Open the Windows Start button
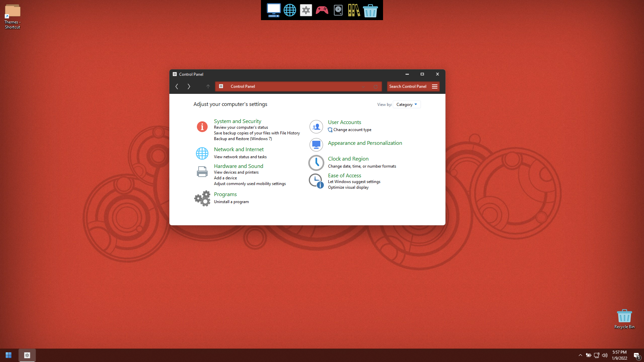 pyautogui.click(x=9, y=355)
